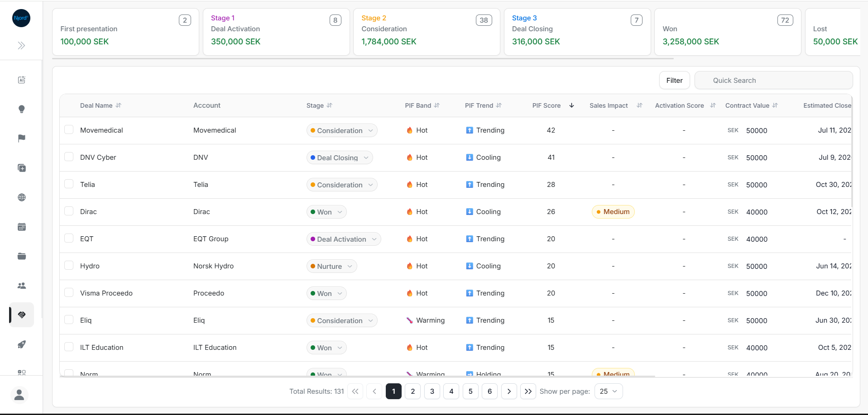Screen dimensions: 868x415
Task: Click the stage cards horizontal scrollbar
Action: tap(363, 58)
